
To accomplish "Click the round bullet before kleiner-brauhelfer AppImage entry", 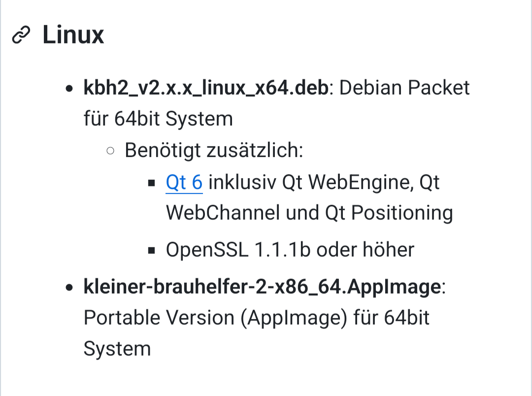I will [70, 288].
